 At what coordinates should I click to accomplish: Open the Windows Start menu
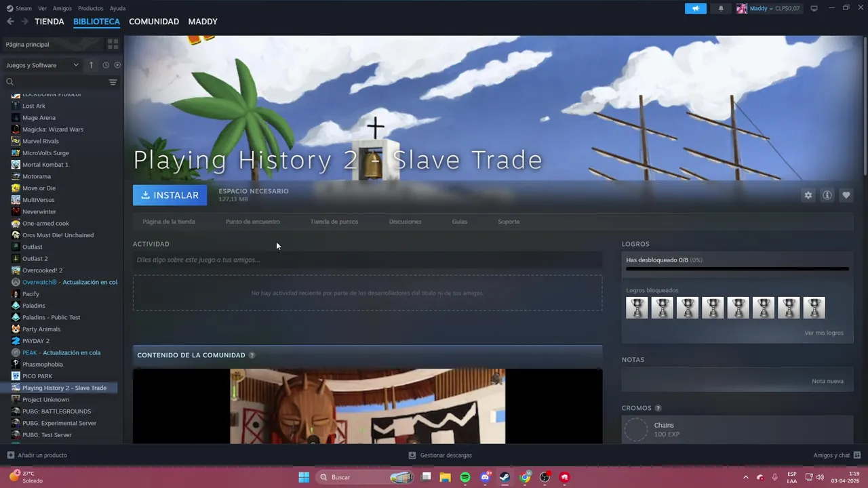click(x=304, y=477)
